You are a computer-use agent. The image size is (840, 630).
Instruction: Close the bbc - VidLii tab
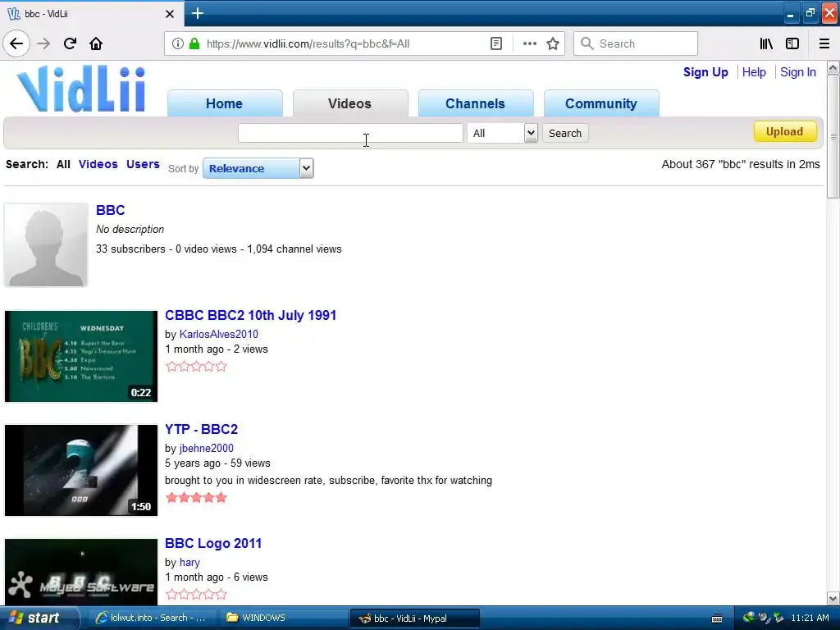tap(170, 14)
